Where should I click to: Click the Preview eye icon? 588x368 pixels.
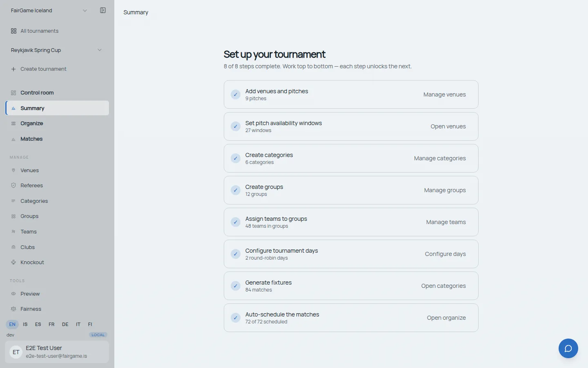point(13,294)
